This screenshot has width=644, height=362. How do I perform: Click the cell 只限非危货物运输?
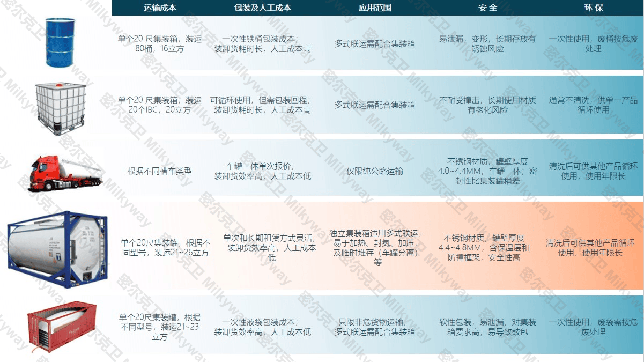coord(375,327)
